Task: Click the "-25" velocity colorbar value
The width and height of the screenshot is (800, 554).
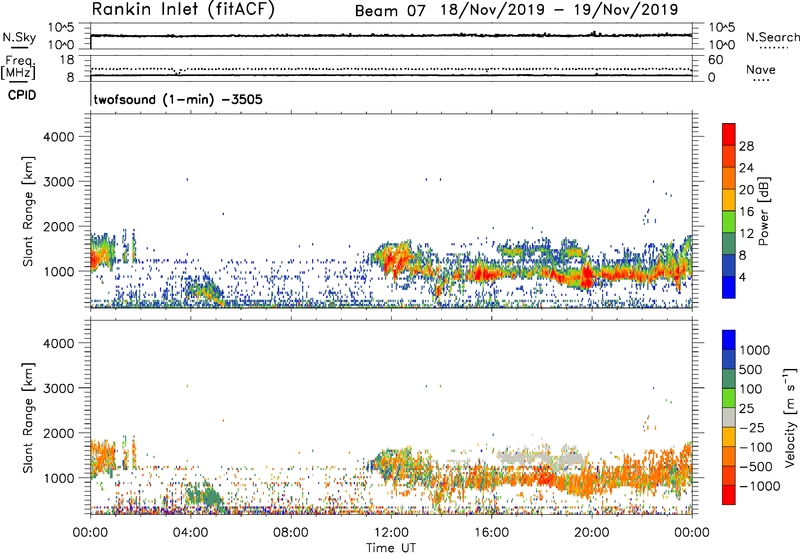Action: (x=751, y=427)
